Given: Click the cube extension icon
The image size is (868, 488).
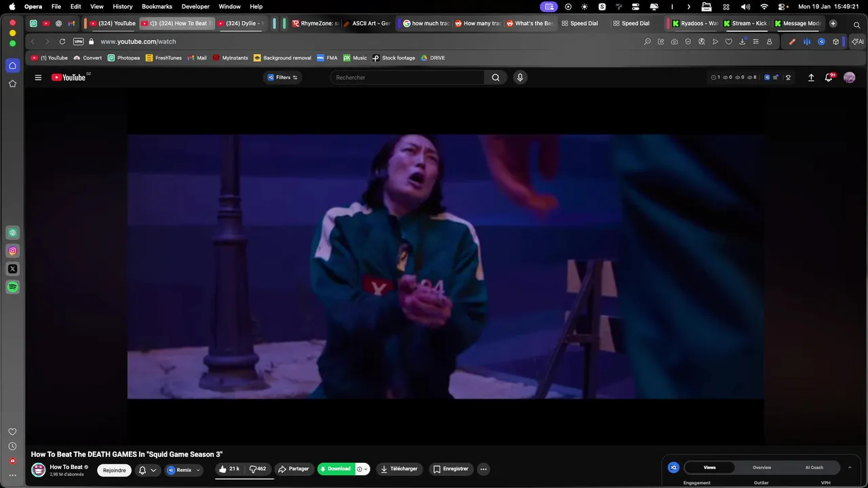Looking at the screenshot, I should click(x=835, y=41).
